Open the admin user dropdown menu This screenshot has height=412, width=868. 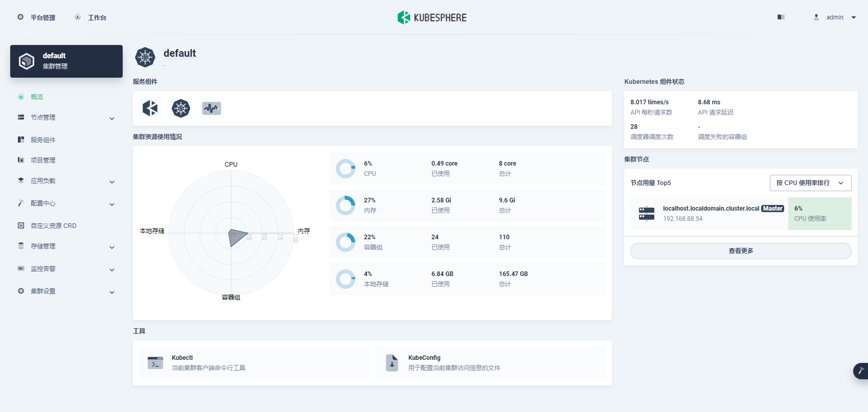[x=835, y=17]
